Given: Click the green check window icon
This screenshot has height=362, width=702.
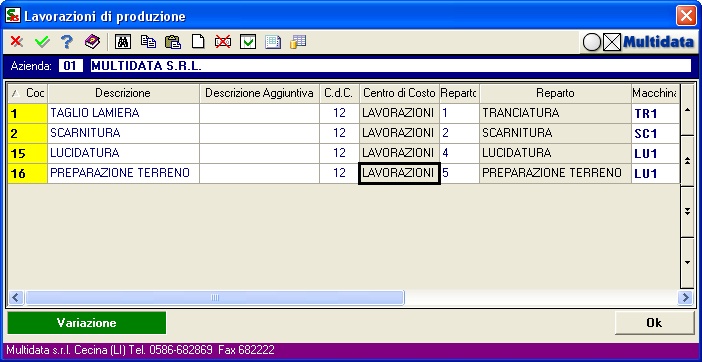Looking at the screenshot, I should click(x=248, y=42).
